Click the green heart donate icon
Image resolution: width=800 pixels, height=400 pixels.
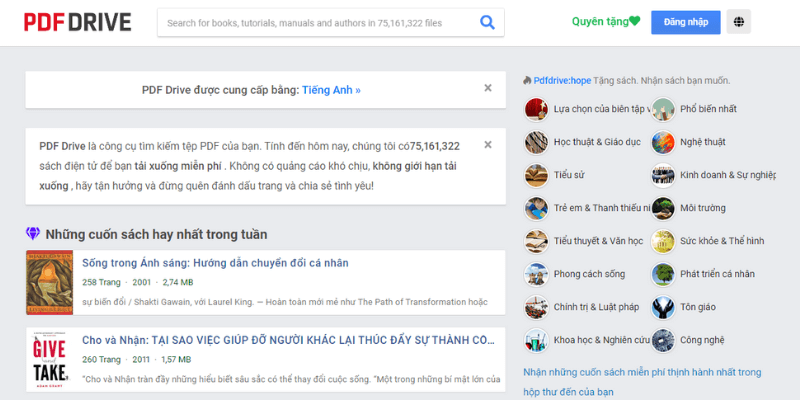(634, 21)
